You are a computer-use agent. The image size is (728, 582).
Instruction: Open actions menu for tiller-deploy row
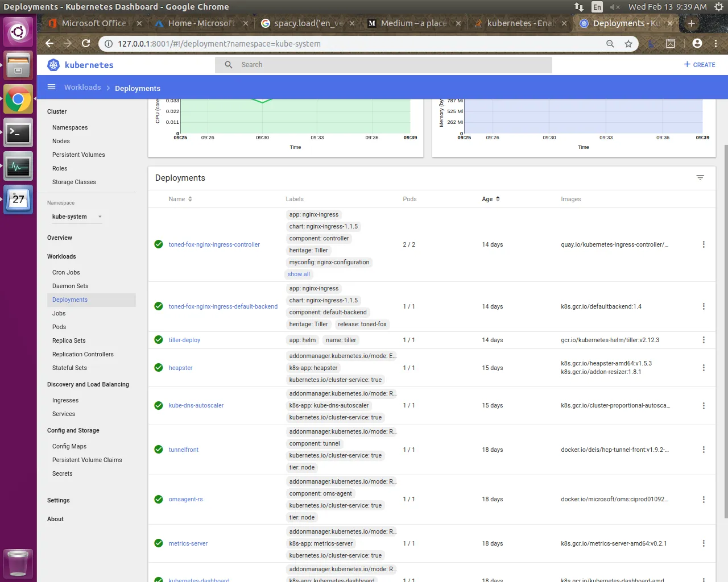coord(704,340)
